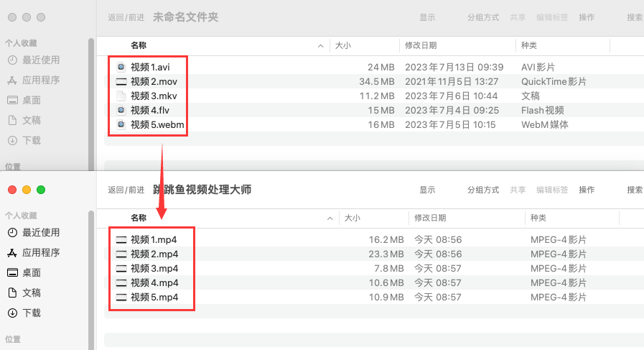Image resolution: width=644 pixels, height=350 pixels.
Task: Toggle sort arrow in bottom window 名称 header
Action: pyautogui.click(x=330, y=218)
